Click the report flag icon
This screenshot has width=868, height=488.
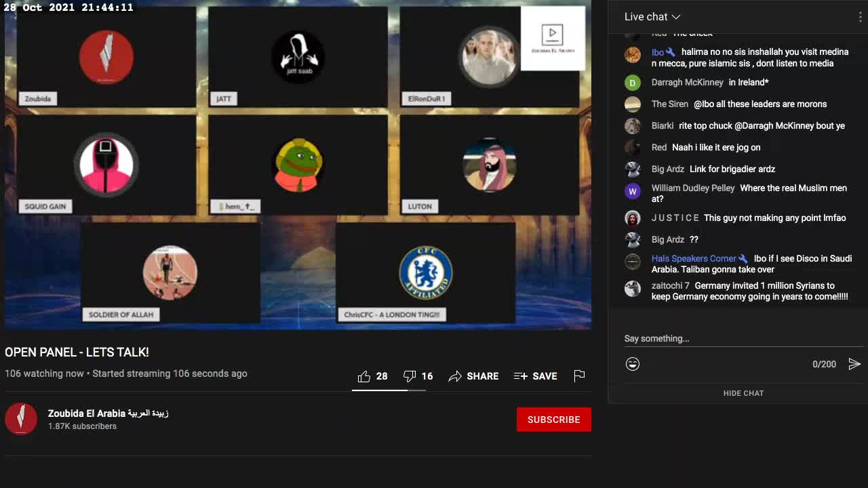click(579, 376)
